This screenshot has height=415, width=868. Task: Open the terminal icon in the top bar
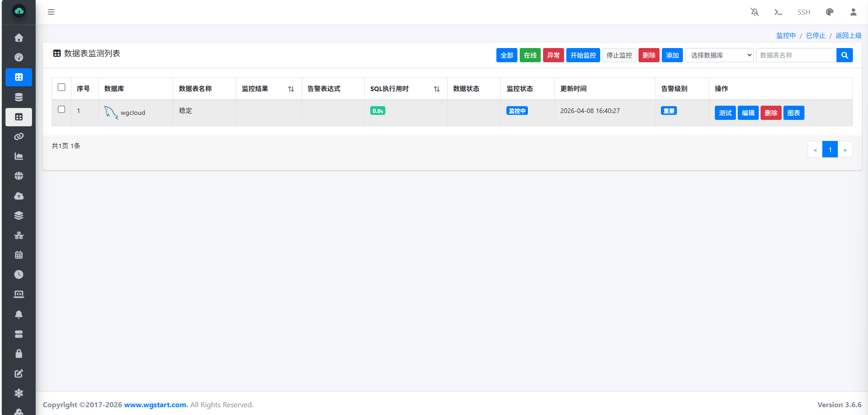(778, 12)
